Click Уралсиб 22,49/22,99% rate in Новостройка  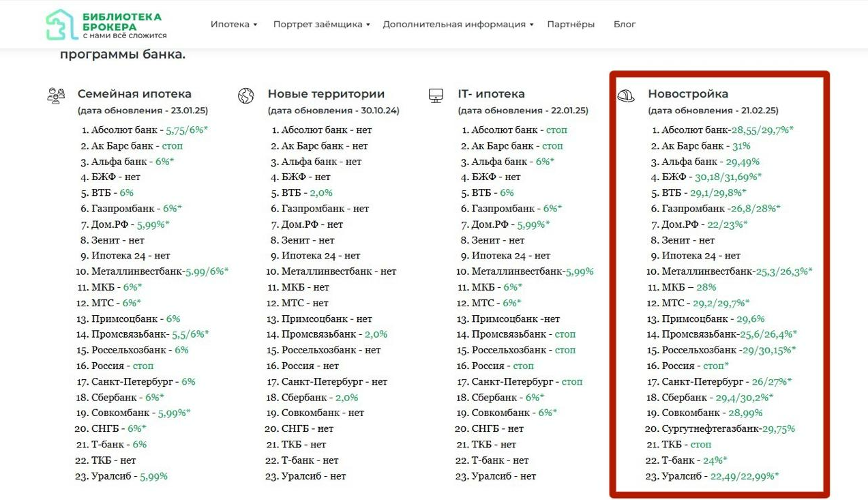point(745,476)
